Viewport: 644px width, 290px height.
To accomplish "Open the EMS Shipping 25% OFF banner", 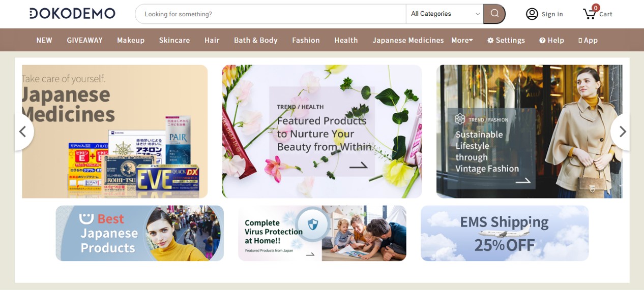I will (505, 233).
